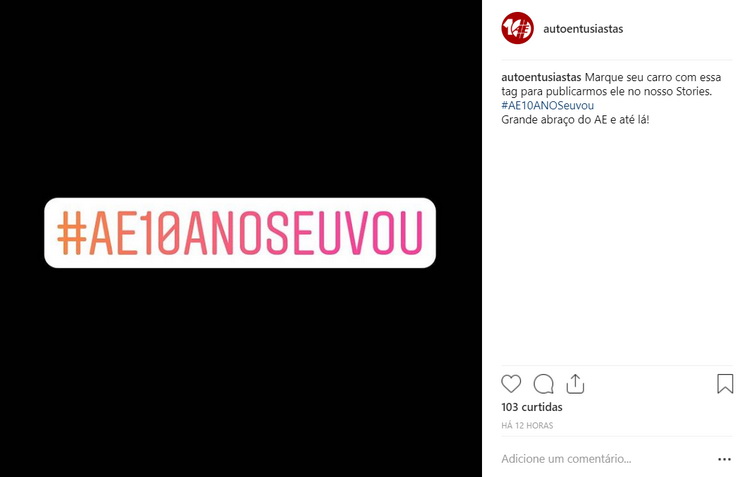The width and height of the screenshot is (750, 477).
Task: Click the hash symbol on the gradient sticker
Action: coord(72,233)
